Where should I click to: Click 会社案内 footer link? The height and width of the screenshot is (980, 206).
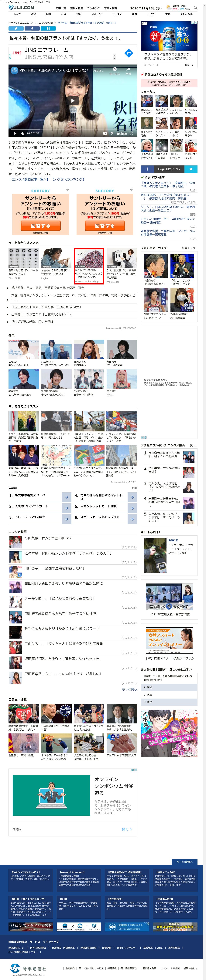(70, 968)
